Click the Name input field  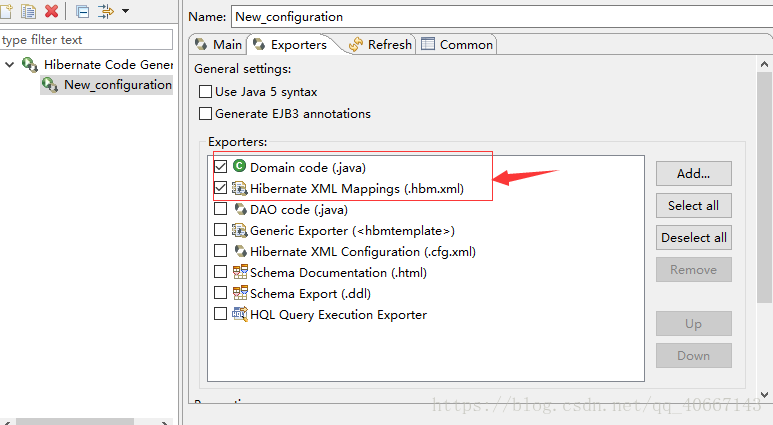502,17
